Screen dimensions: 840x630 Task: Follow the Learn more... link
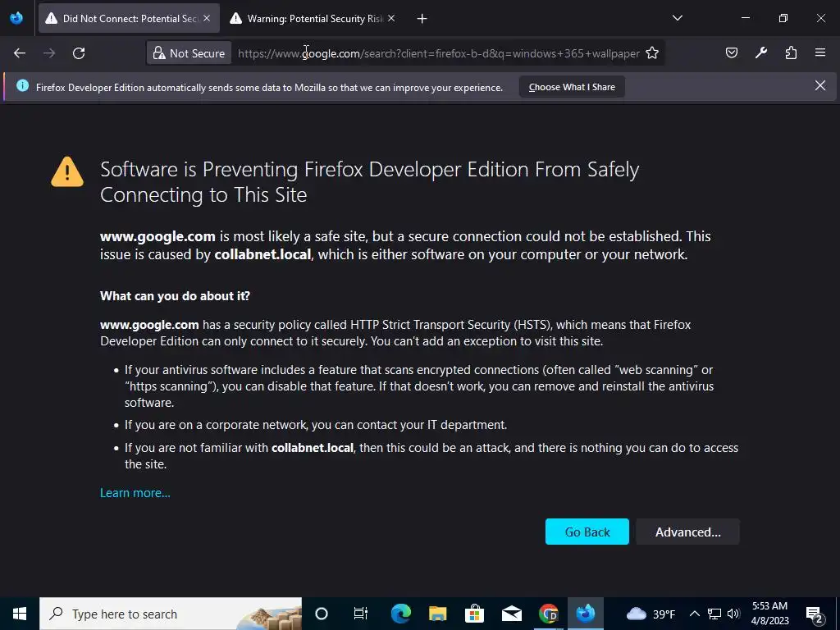click(x=135, y=493)
